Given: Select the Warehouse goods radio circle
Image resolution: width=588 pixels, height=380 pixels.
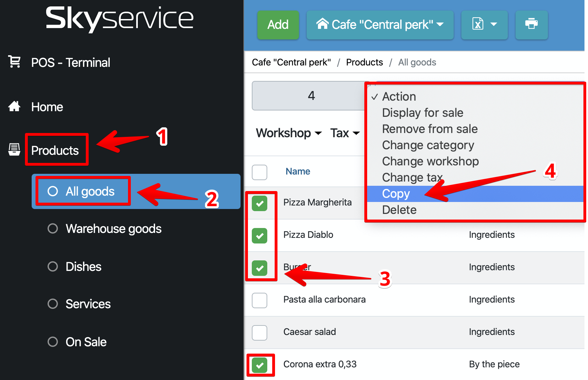Looking at the screenshot, I should [53, 229].
